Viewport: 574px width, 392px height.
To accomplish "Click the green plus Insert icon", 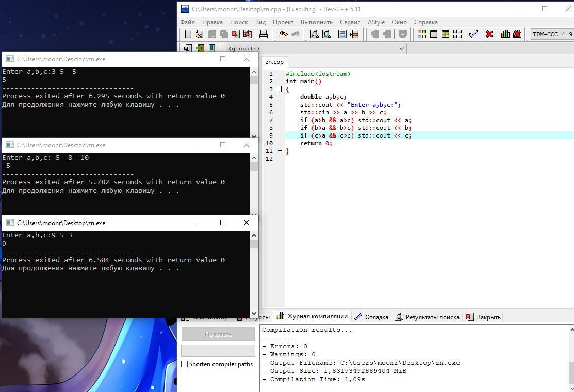I will (200, 48).
